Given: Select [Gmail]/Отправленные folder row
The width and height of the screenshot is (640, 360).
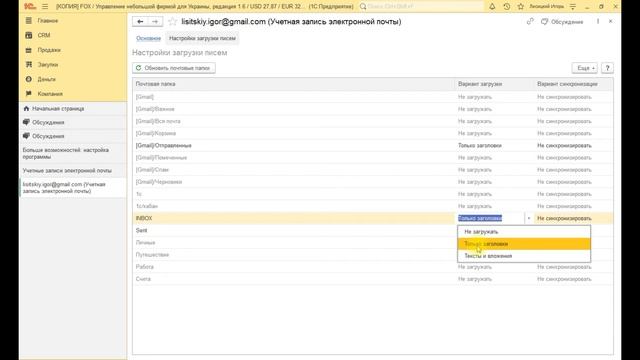Looking at the screenshot, I should (x=373, y=145).
